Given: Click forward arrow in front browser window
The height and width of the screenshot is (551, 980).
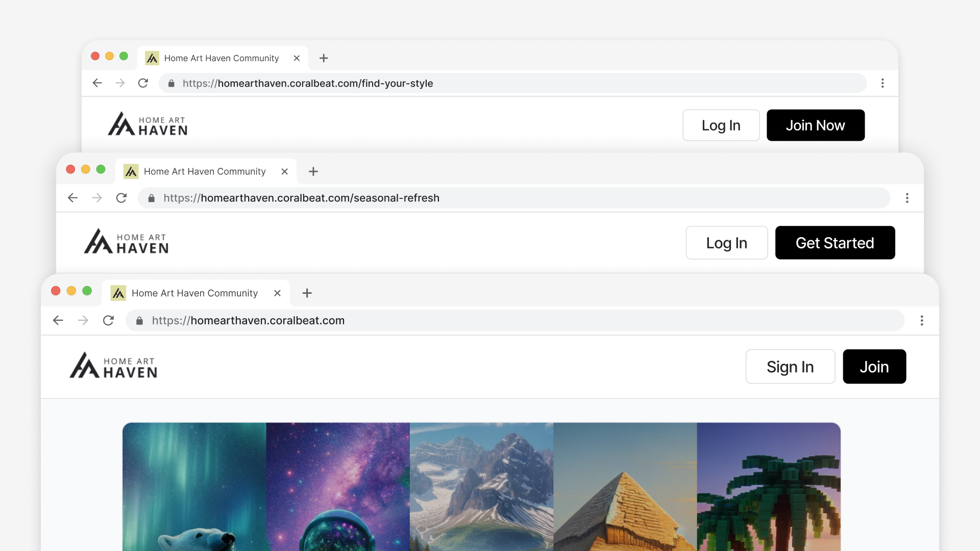Looking at the screenshot, I should point(83,320).
